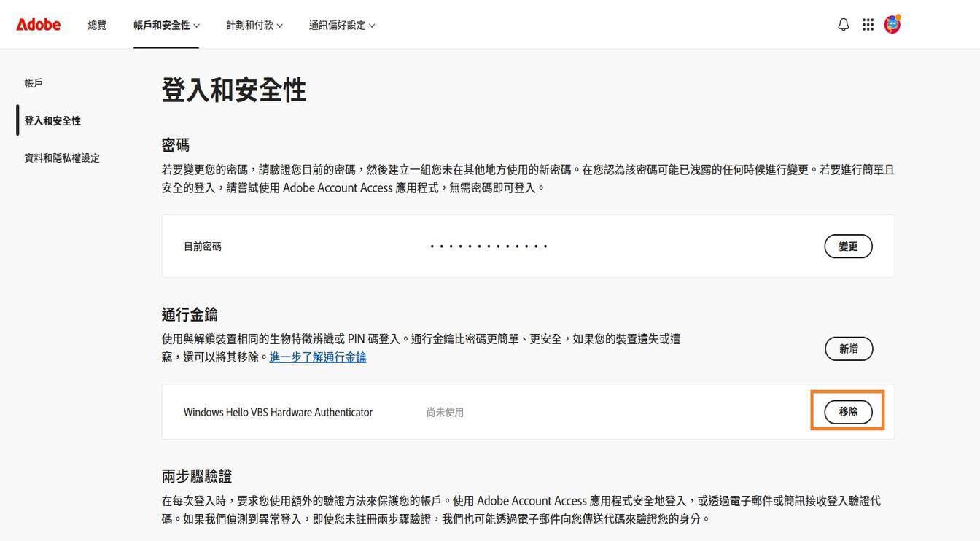Select 登入和安全性 in the sidebar
Screen dimensions: 980x541
tap(52, 120)
